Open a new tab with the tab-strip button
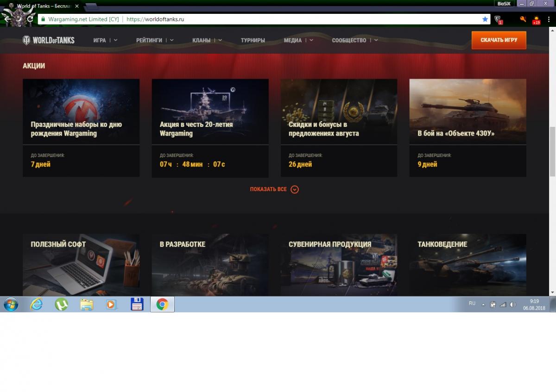Screen dimensions: 556x392 coord(91,6)
